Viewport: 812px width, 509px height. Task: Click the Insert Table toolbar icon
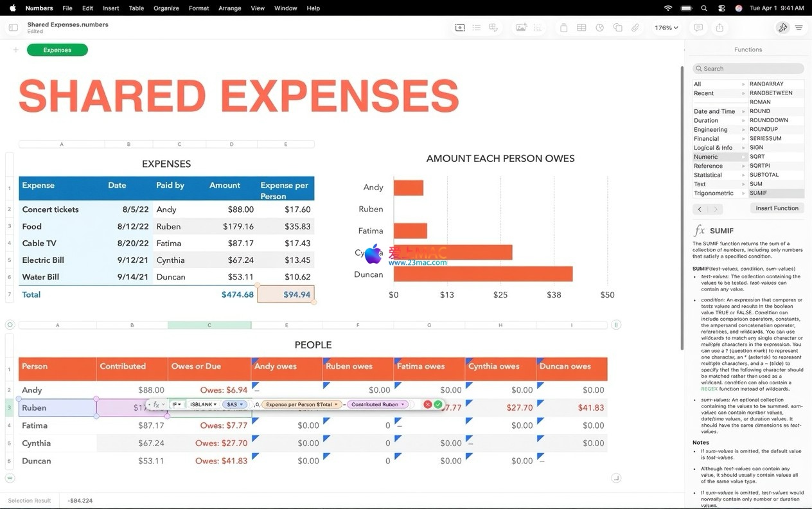point(581,28)
